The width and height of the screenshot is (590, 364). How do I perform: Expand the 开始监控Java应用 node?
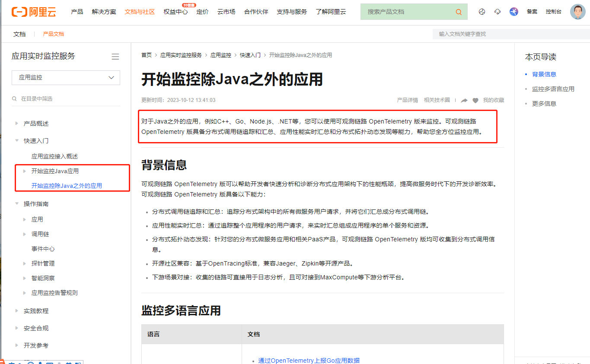(x=25, y=171)
